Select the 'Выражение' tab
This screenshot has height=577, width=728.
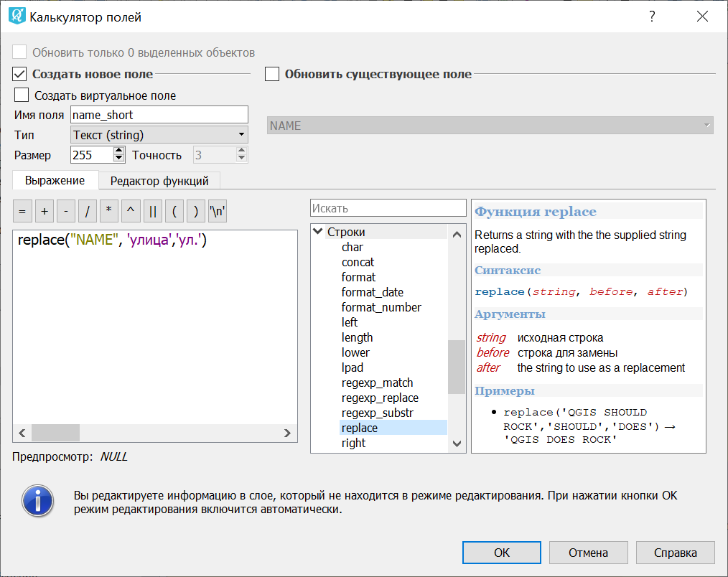tap(55, 181)
